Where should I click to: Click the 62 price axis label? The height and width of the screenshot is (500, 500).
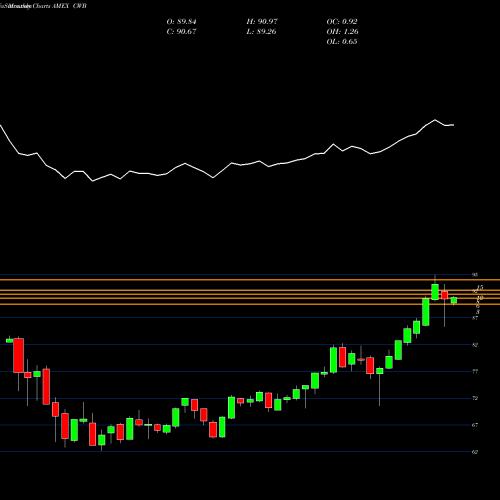(475, 452)
